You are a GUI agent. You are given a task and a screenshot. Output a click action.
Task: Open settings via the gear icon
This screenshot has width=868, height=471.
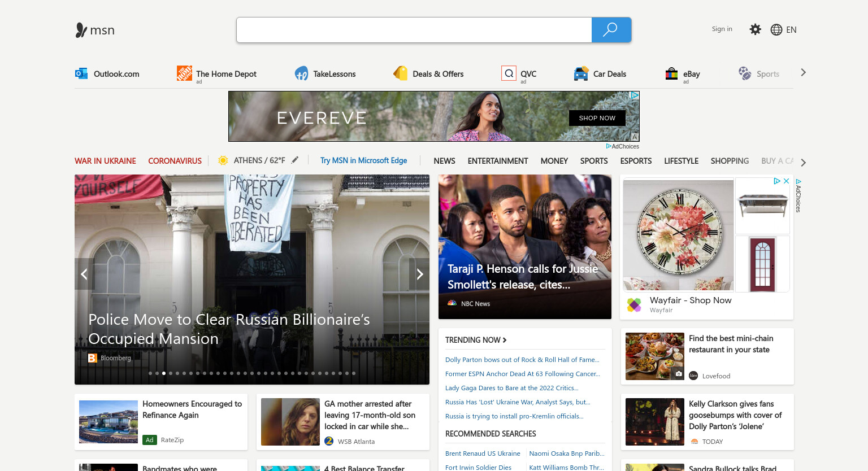(755, 29)
